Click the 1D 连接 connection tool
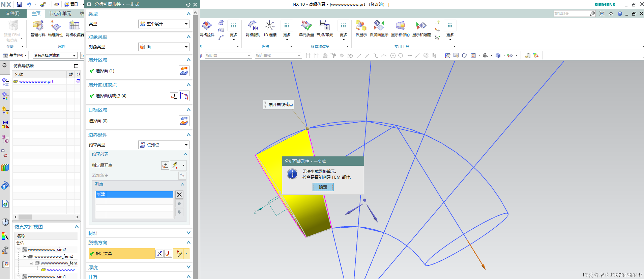The image size is (644, 279). (270, 29)
